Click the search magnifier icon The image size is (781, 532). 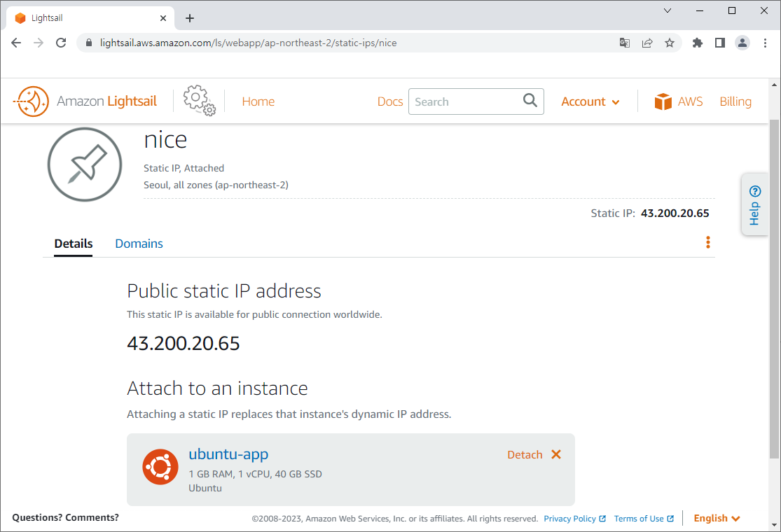[x=530, y=101]
